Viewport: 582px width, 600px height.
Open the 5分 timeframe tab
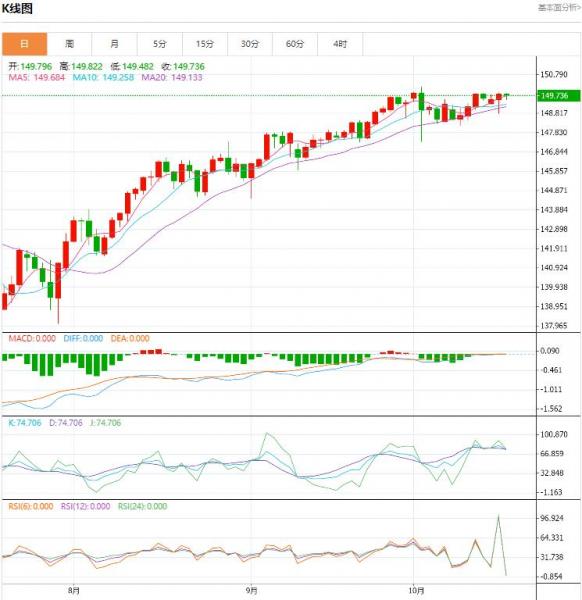pyautogui.click(x=160, y=44)
